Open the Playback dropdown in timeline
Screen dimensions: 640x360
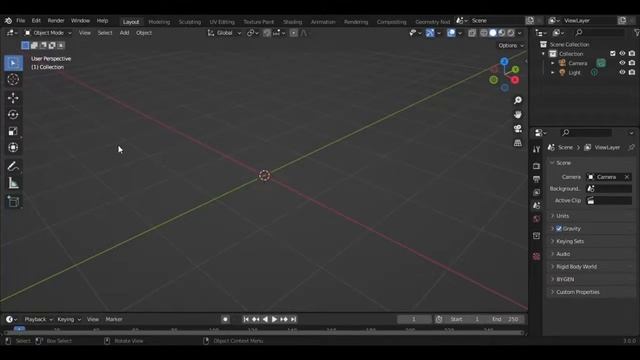(x=38, y=319)
